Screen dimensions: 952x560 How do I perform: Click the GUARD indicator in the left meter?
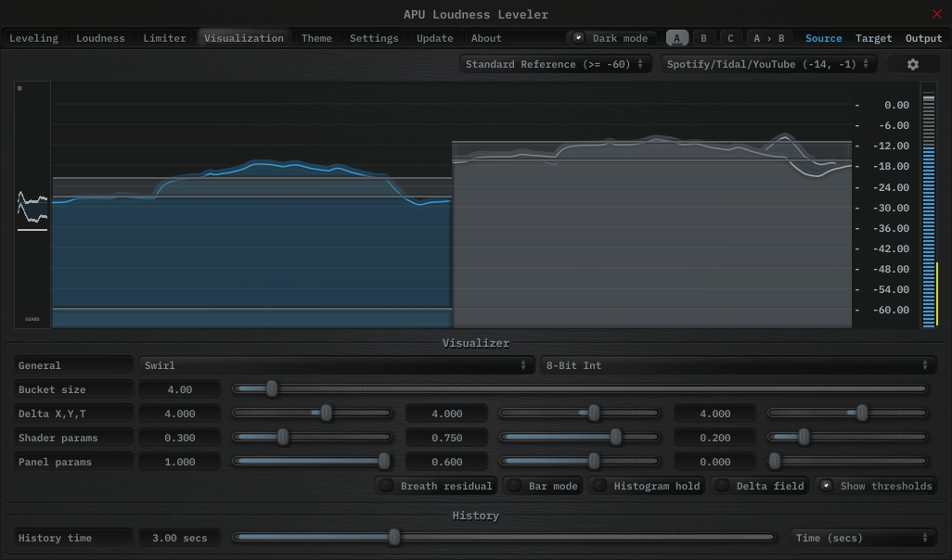[32, 319]
